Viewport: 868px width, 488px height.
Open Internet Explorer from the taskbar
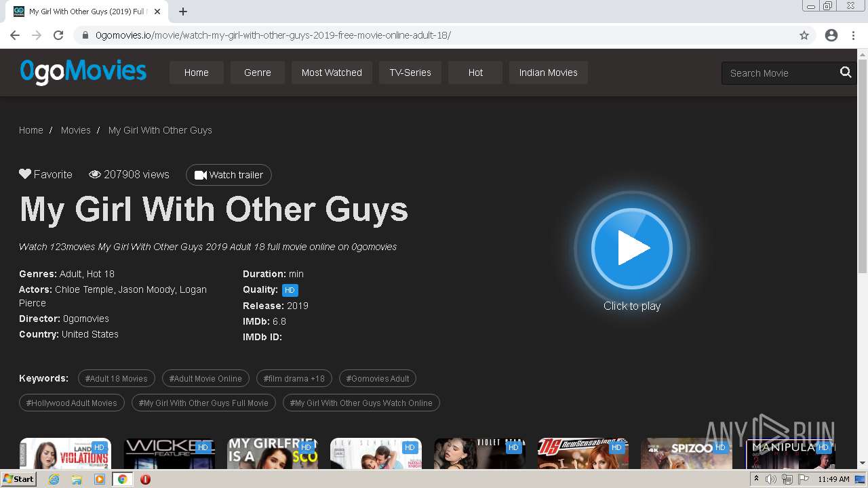54,479
